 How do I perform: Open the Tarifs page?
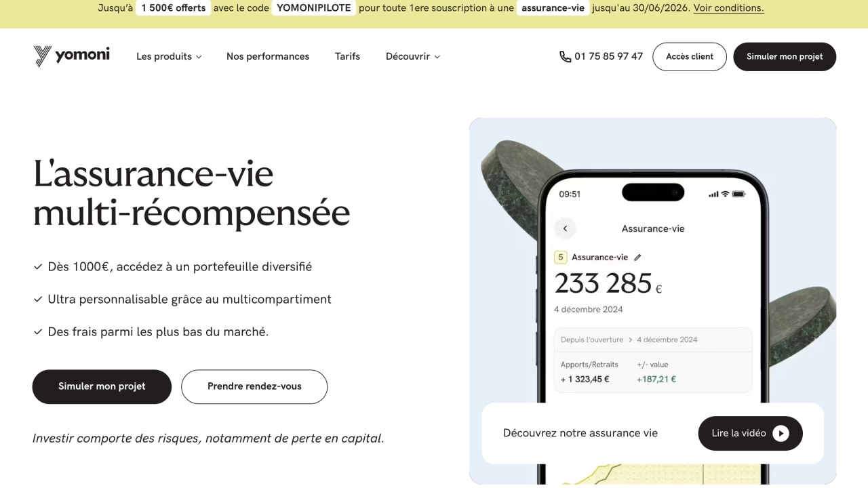pos(347,56)
